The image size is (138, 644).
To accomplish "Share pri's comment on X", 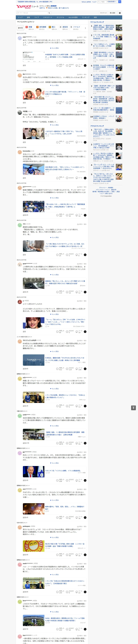I will [85, 215].
